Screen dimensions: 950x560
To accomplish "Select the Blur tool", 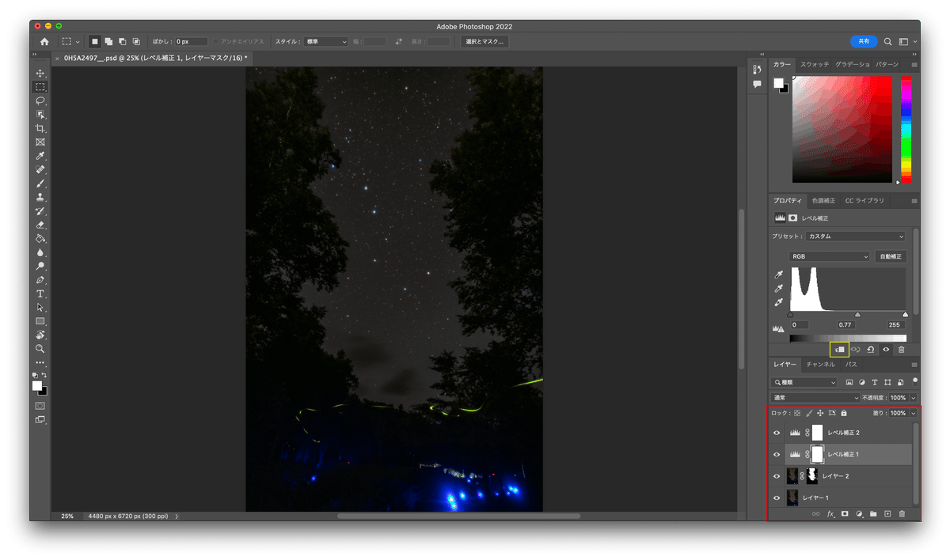I will (x=40, y=252).
